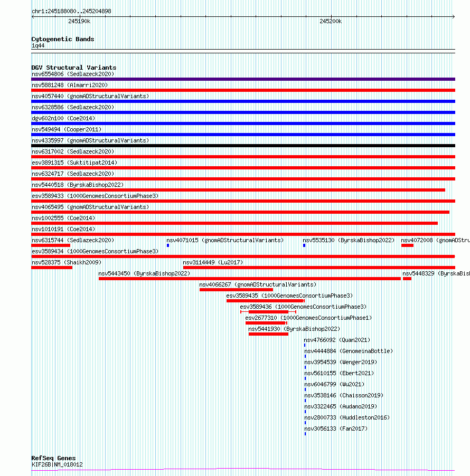Screen dimensions: 470x476
Task: Open nsv6317002 (Sedlazeck2020) label
Action: pyautogui.click(x=73, y=151)
